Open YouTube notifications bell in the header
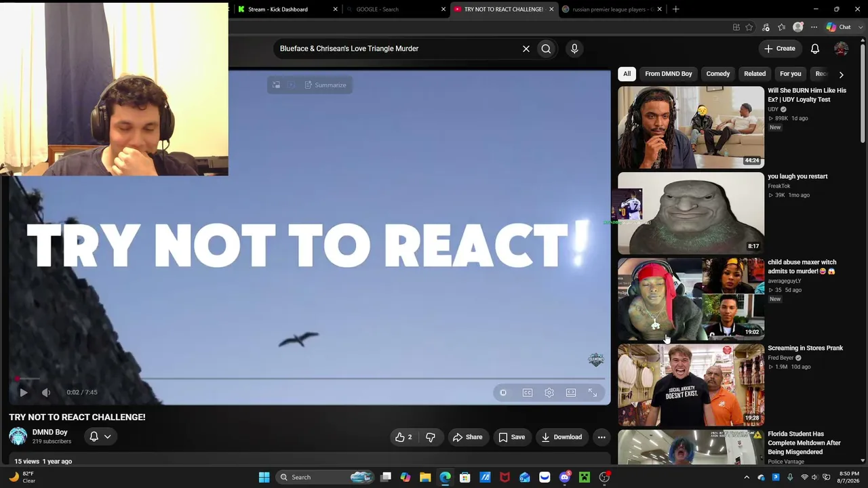This screenshot has height=488, width=868. coord(815,49)
